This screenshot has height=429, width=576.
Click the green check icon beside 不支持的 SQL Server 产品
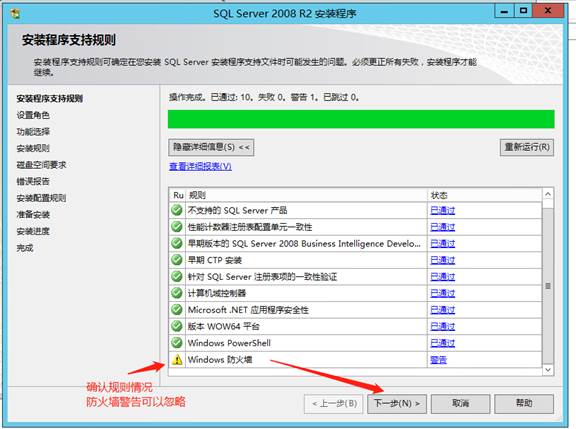coord(177,210)
